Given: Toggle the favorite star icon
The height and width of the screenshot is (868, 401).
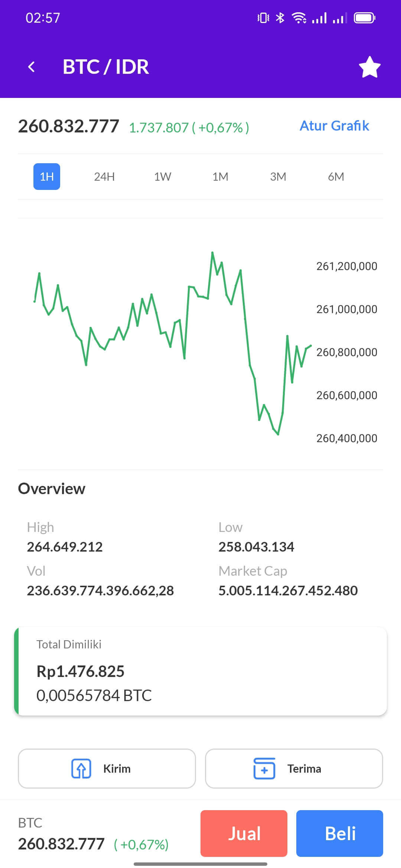Looking at the screenshot, I should 369,67.
